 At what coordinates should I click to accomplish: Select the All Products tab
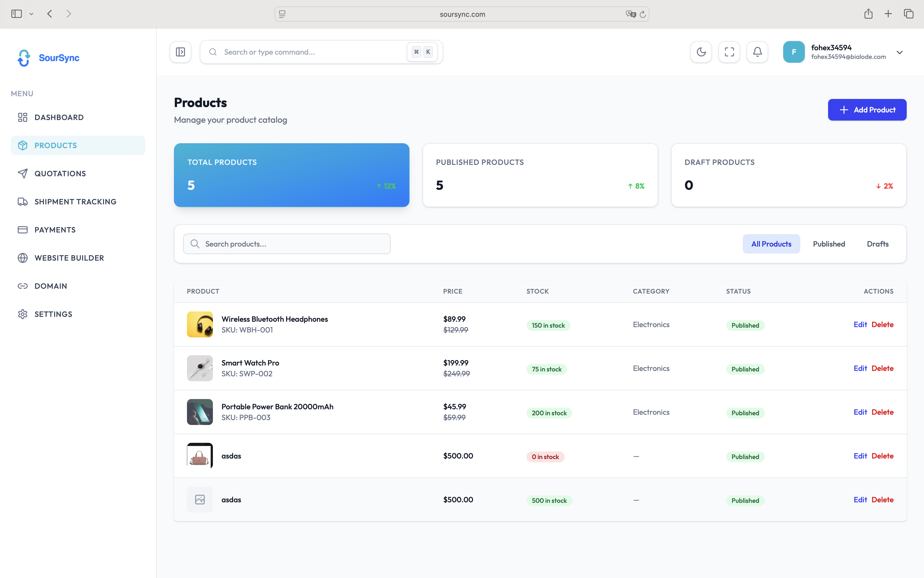click(x=771, y=244)
